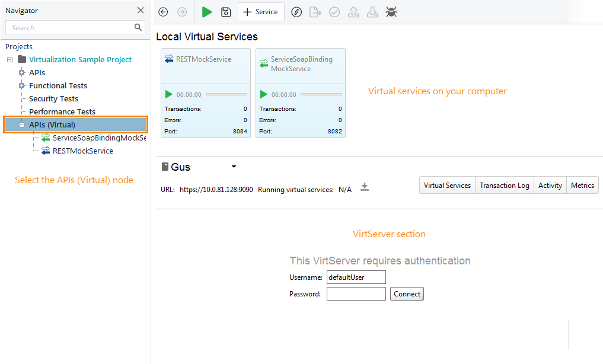The width and height of the screenshot is (603, 364).
Task: Expand the APIs tree node
Action: [21, 72]
